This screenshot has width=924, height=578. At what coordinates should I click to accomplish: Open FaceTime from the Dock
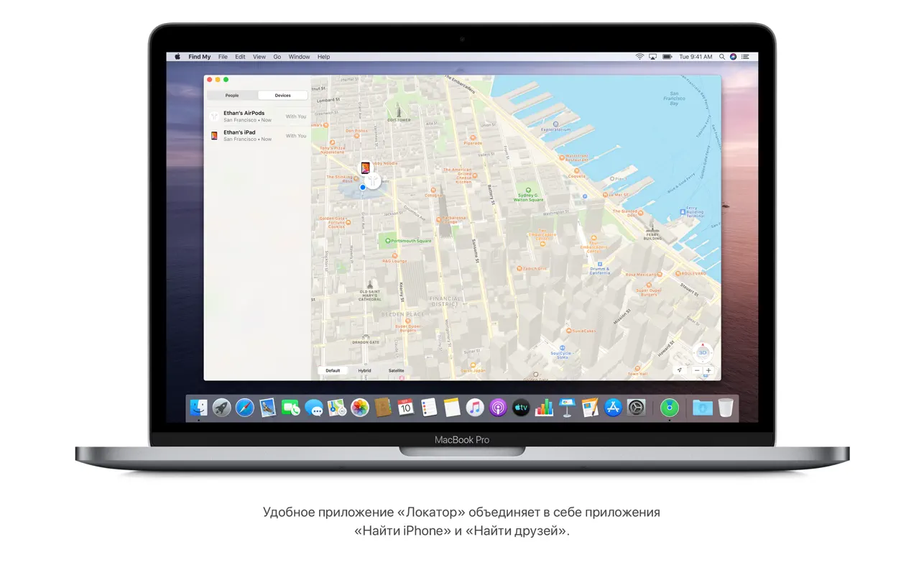coord(291,408)
